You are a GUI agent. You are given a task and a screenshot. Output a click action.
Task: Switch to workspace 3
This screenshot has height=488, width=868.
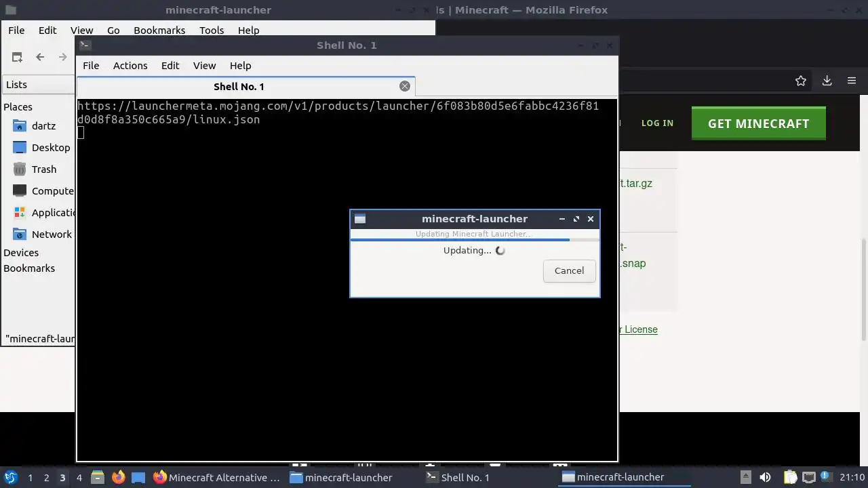[x=62, y=478]
